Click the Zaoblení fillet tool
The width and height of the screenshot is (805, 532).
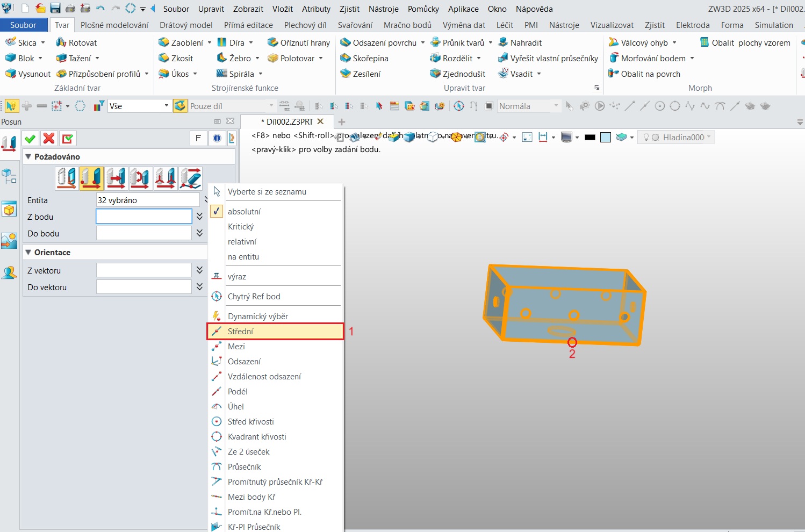coord(181,42)
